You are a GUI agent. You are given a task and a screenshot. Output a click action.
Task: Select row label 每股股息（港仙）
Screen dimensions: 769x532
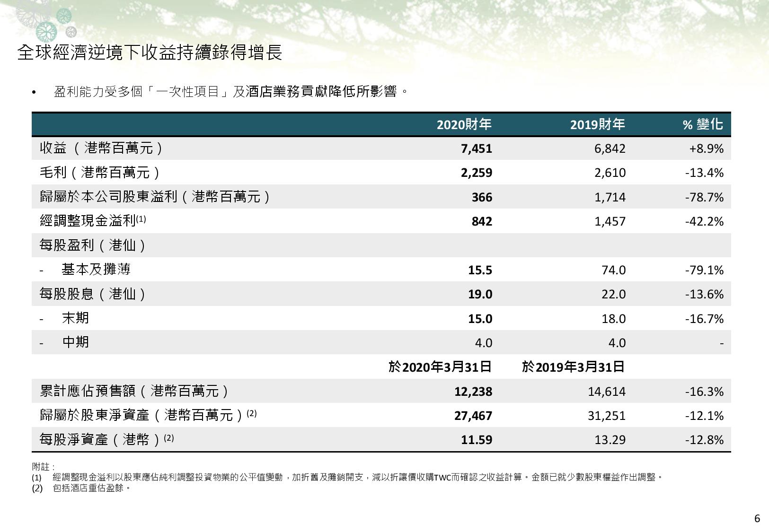point(93,294)
